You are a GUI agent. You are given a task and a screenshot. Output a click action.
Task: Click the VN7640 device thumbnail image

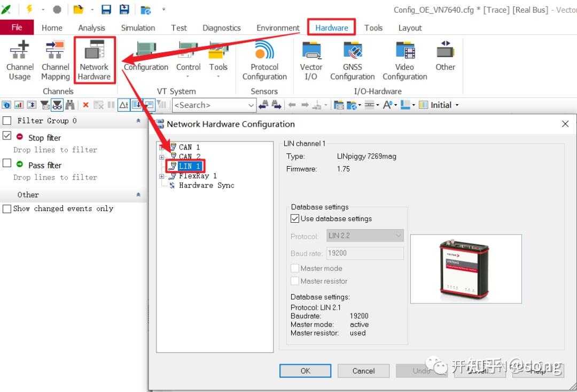pyautogui.click(x=466, y=269)
